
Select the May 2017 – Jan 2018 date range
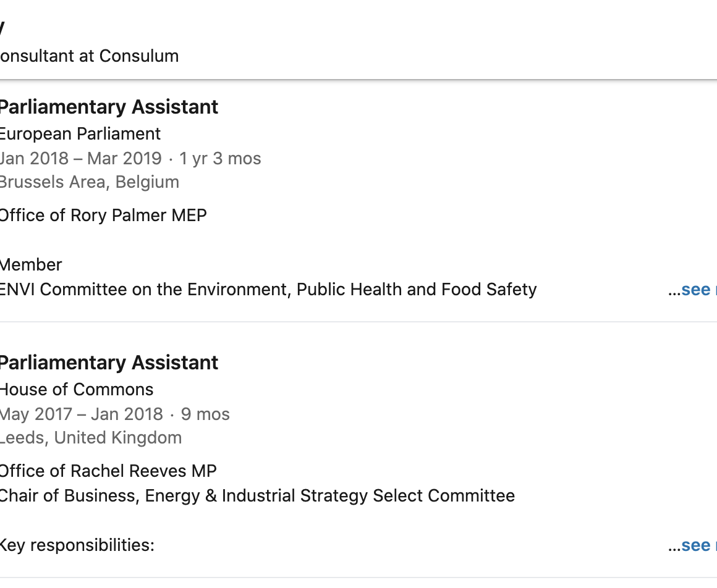click(82, 414)
